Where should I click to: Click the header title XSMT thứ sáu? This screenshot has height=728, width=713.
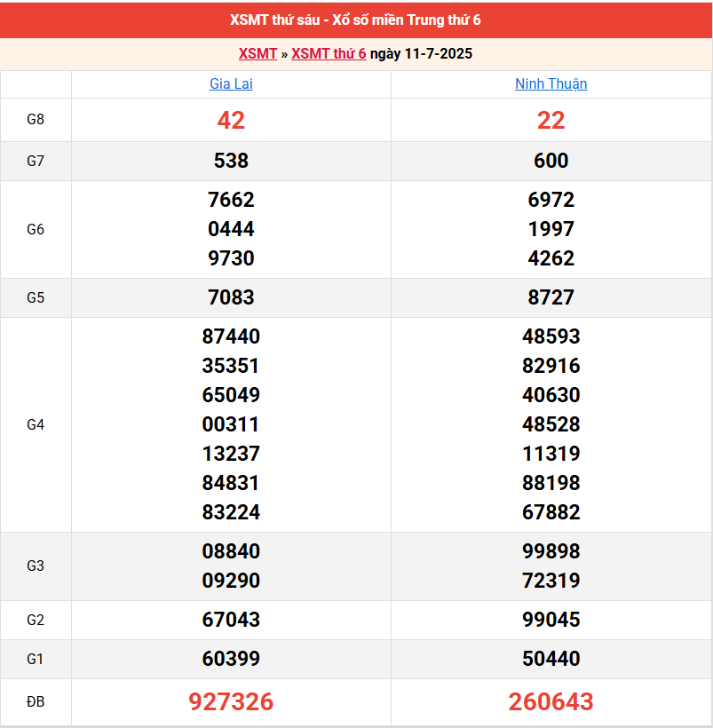coord(356,20)
